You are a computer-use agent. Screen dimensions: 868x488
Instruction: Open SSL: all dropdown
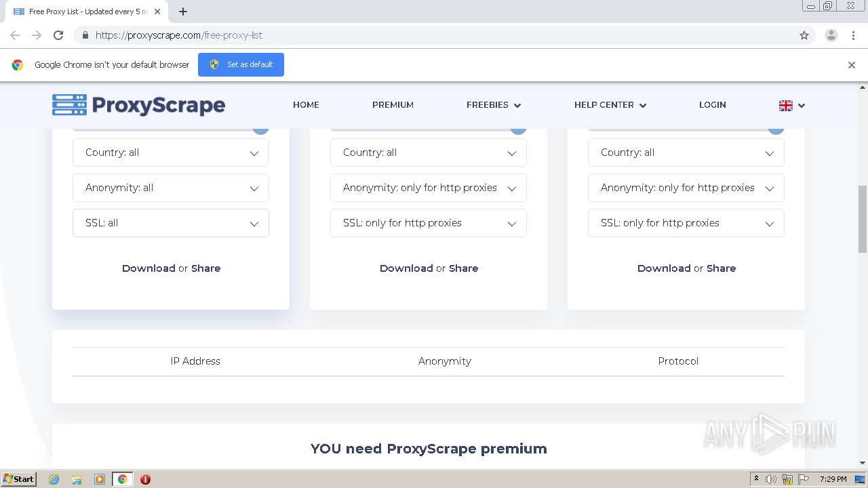pyautogui.click(x=171, y=223)
